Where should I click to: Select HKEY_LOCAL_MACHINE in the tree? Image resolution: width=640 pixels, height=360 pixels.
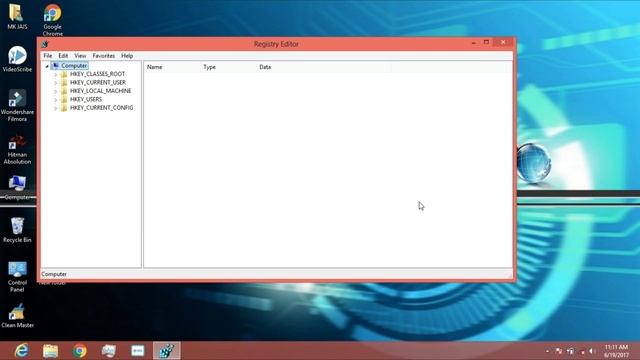pyautogui.click(x=100, y=91)
